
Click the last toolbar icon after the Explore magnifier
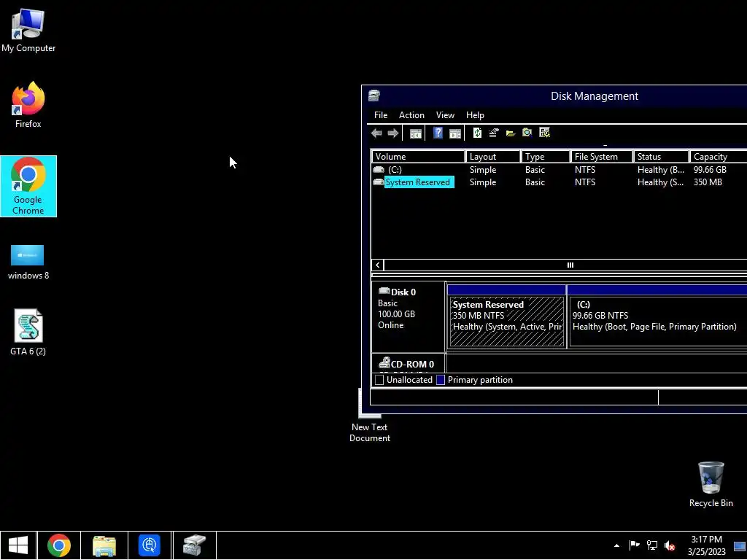tap(544, 133)
